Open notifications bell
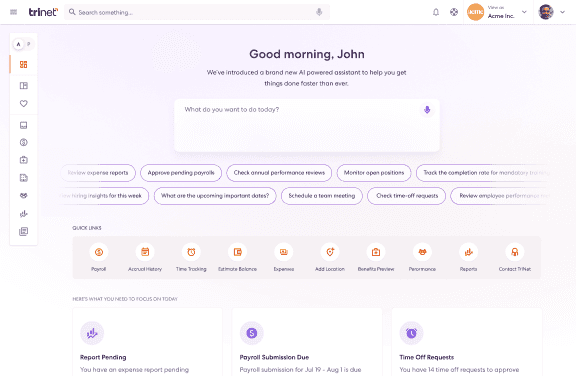This screenshot has height=376, width=576. tap(436, 12)
